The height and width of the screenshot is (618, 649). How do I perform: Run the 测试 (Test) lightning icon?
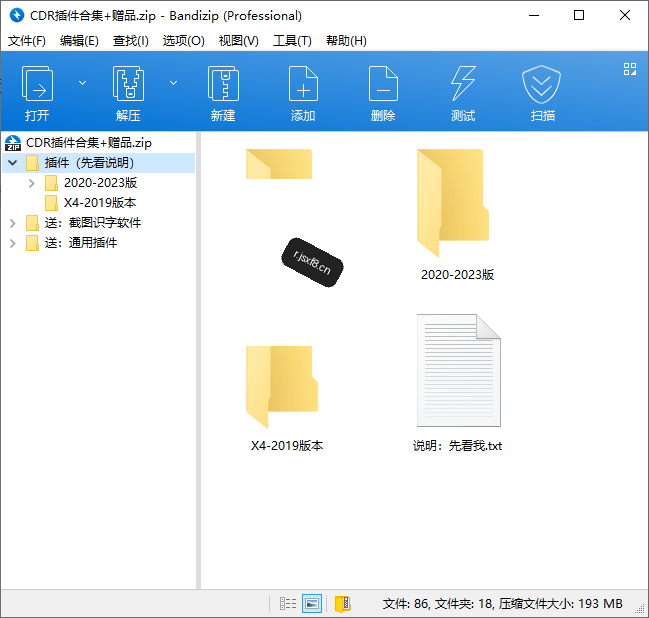tap(463, 83)
